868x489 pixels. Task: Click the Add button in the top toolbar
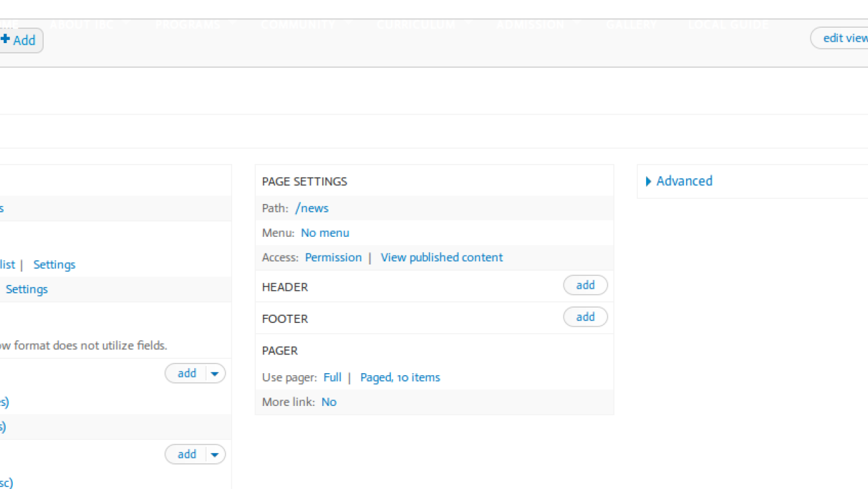24,40
